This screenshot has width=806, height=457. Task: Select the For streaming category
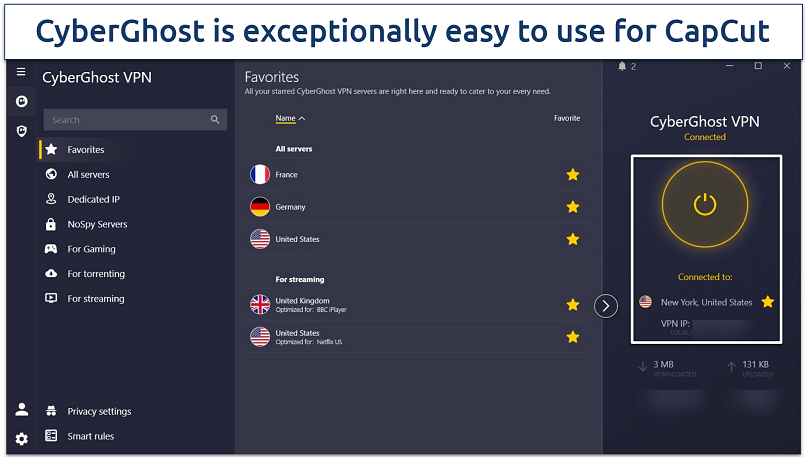96,299
